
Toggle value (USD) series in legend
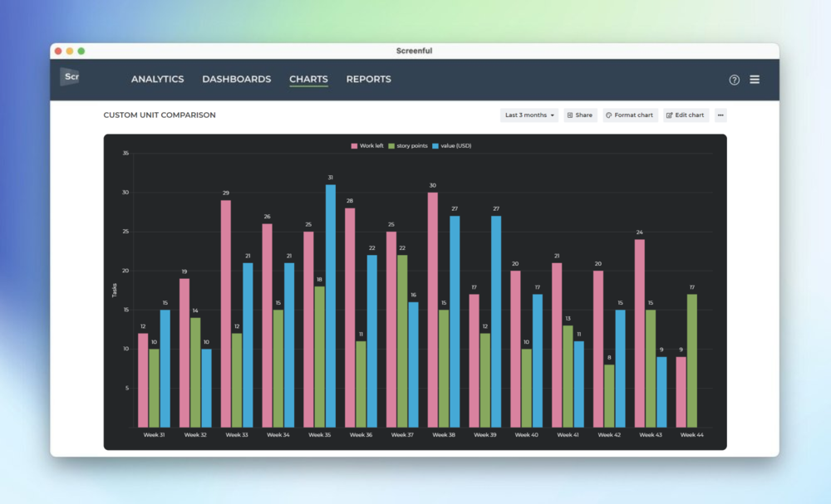[x=451, y=145]
